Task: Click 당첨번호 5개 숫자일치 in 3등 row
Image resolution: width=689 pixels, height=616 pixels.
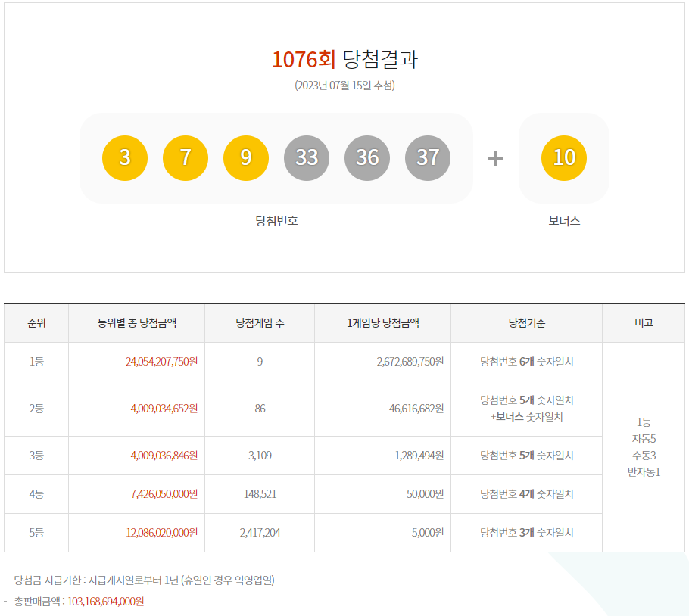Action: [x=527, y=456]
